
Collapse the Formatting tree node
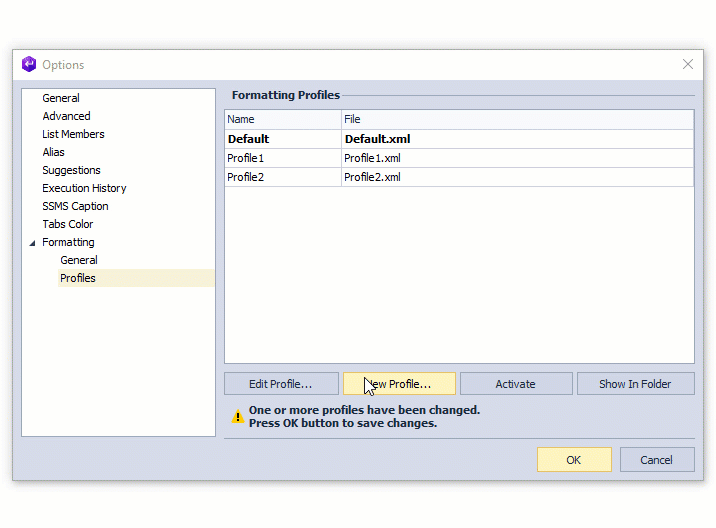coord(32,243)
